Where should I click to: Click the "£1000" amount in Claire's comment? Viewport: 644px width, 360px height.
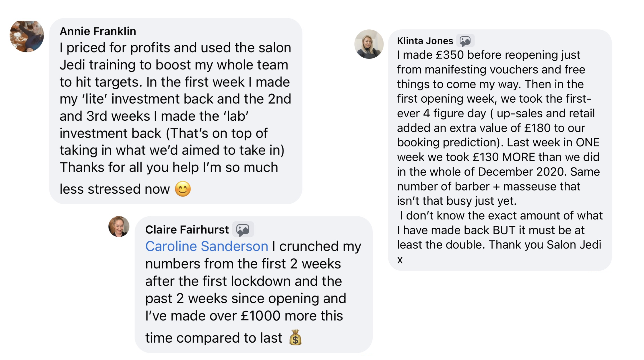(x=260, y=316)
